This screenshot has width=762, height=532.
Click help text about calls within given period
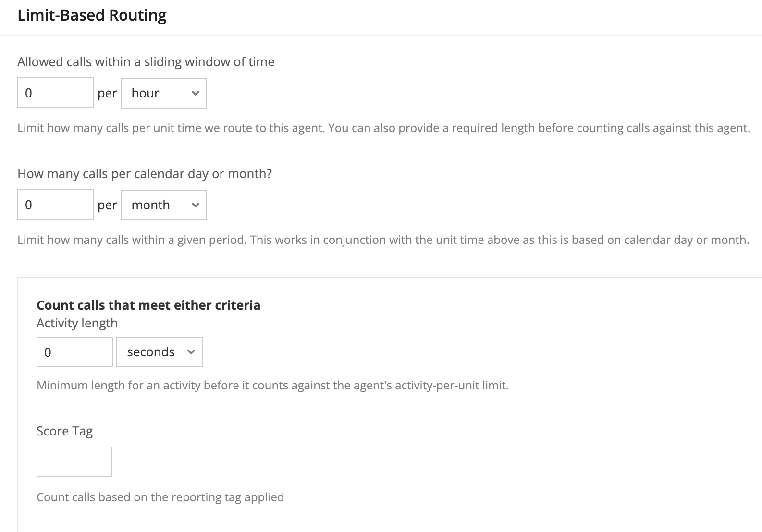383,240
